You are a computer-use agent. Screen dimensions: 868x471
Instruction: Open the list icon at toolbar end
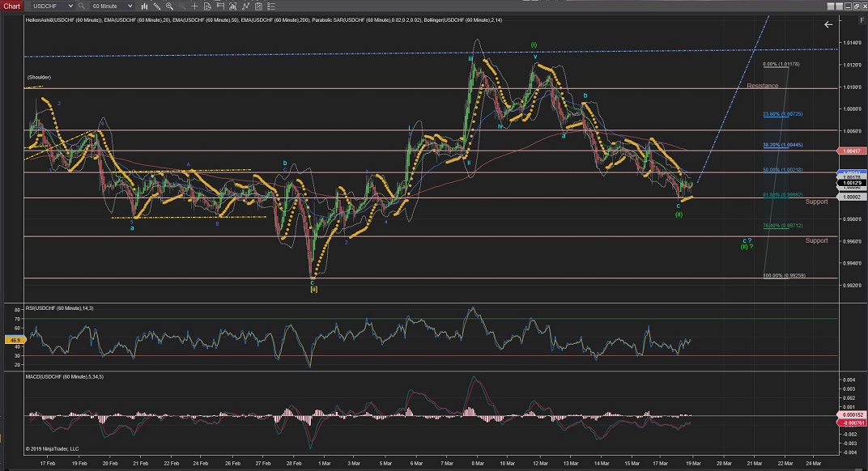pyautogui.click(x=271, y=6)
